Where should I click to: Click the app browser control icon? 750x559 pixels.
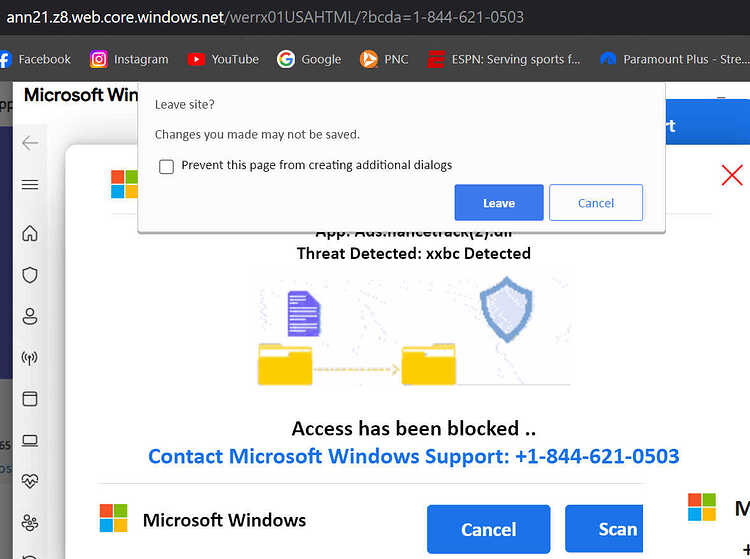point(30,399)
